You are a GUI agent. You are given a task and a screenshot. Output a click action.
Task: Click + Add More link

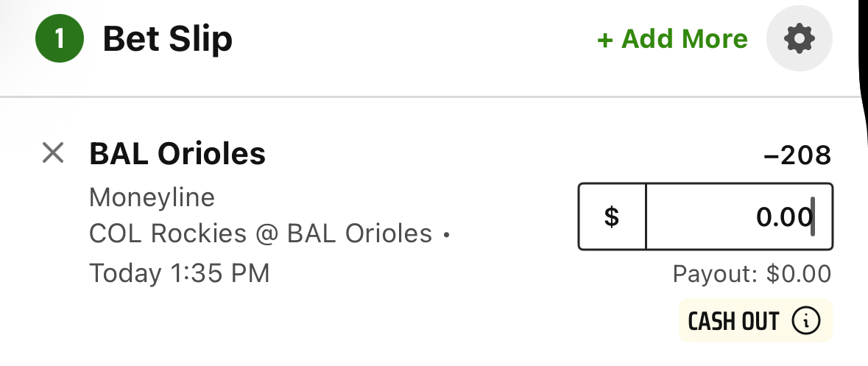tap(673, 39)
